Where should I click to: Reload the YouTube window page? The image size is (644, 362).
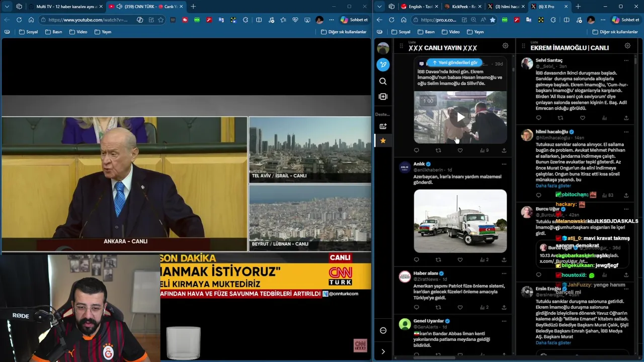pos(19,20)
